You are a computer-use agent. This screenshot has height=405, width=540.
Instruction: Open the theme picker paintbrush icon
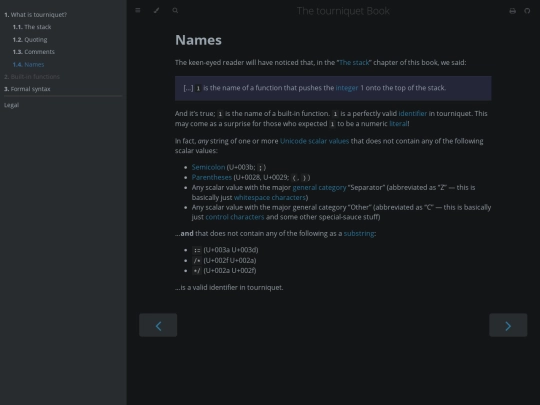coord(156,10)
